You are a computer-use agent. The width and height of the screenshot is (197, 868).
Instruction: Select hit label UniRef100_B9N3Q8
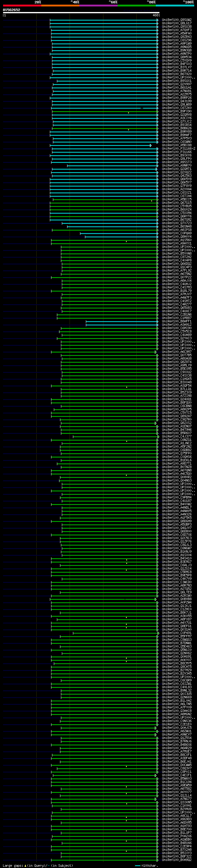pos(177,50)
